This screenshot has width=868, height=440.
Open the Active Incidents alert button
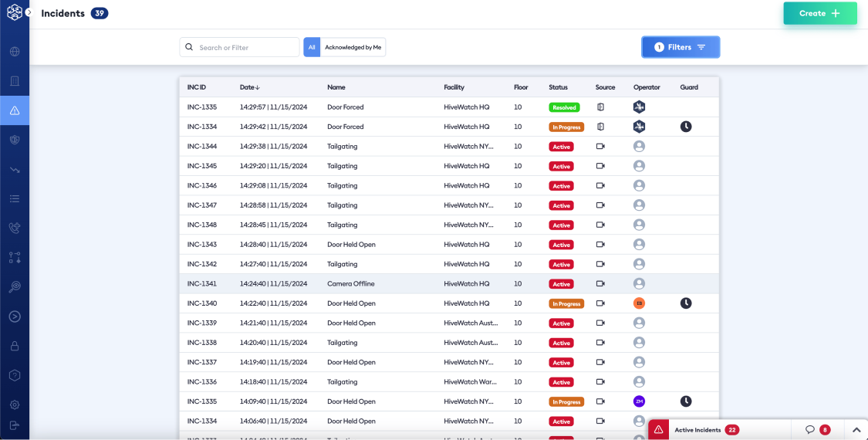pos(659,430)
